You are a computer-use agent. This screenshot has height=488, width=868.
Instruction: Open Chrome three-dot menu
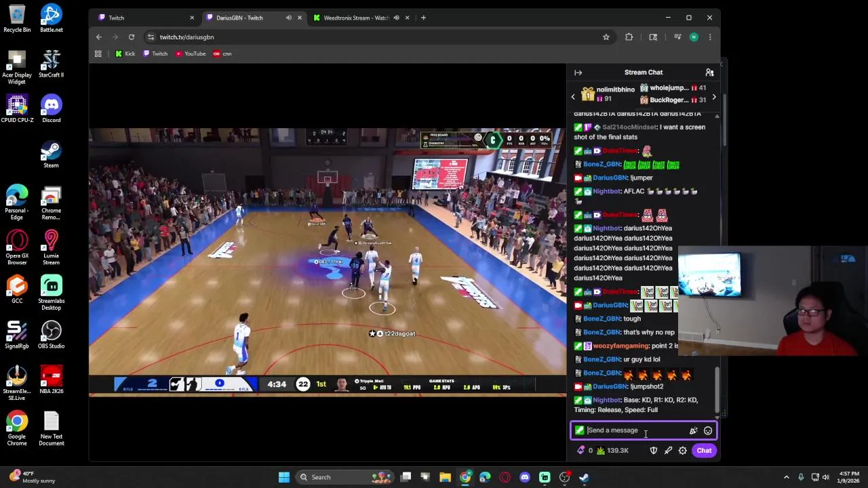tap(710, 37)
